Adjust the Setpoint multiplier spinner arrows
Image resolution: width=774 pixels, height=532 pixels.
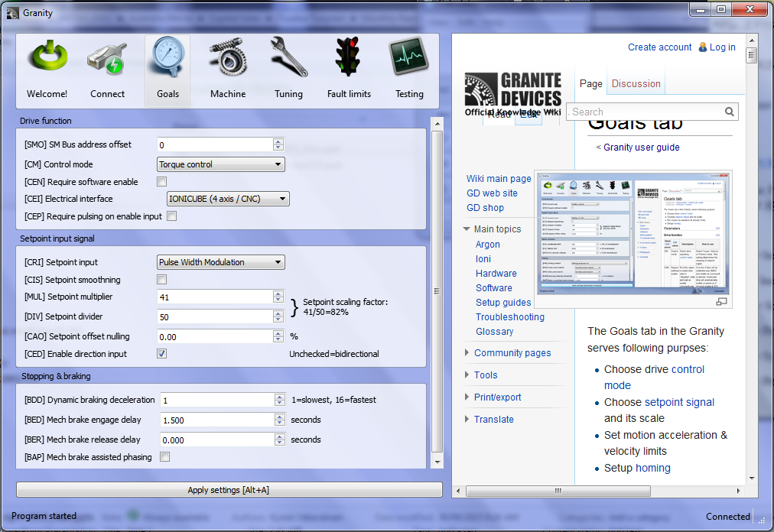[278, 297]
